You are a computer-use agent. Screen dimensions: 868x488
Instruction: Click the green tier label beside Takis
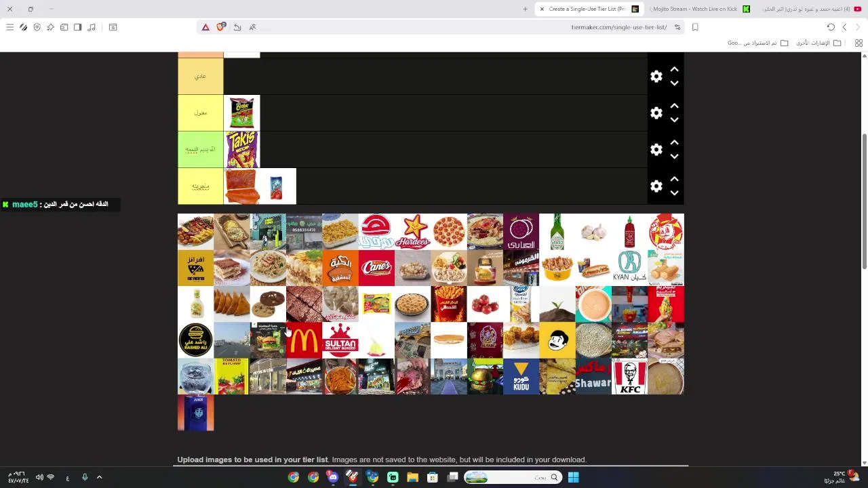point(200,150)
